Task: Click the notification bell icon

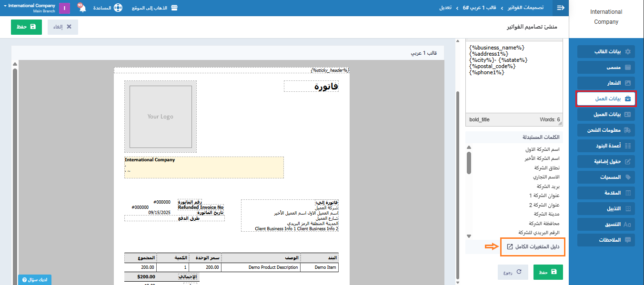Action: [82, 8]
